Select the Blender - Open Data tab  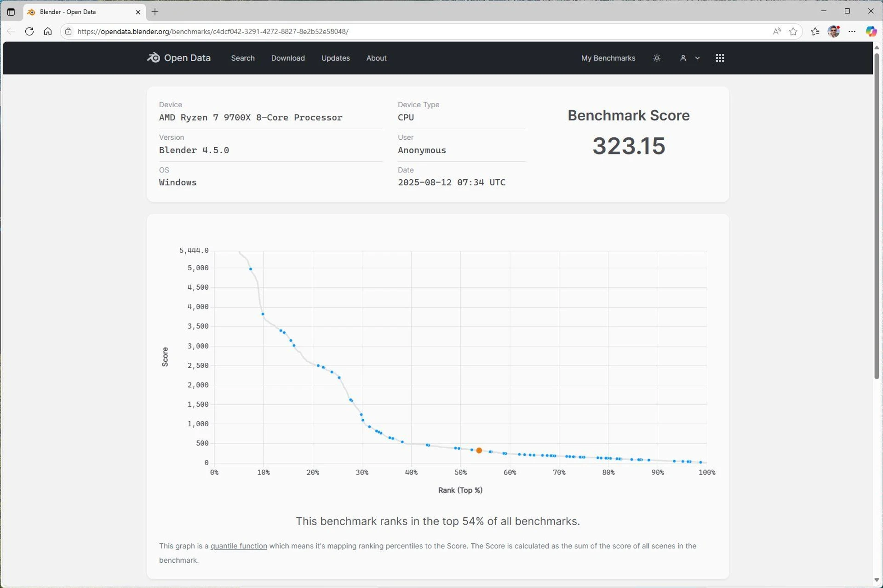[85, 12]
